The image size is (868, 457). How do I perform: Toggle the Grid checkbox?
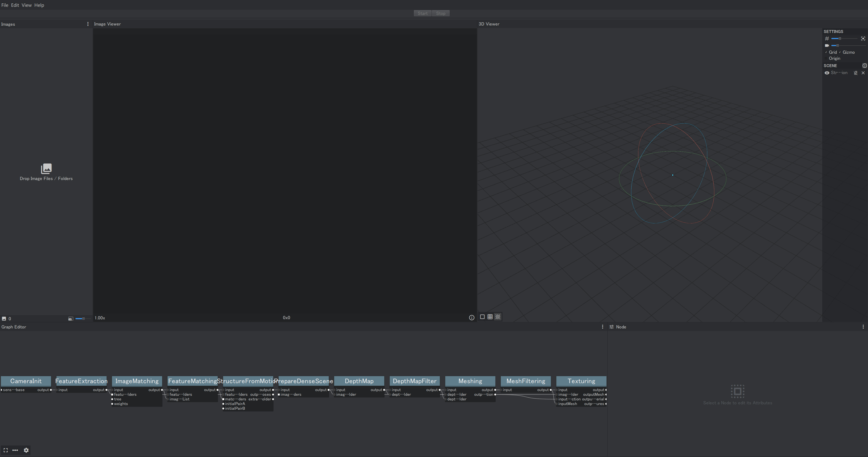(831, 52)
